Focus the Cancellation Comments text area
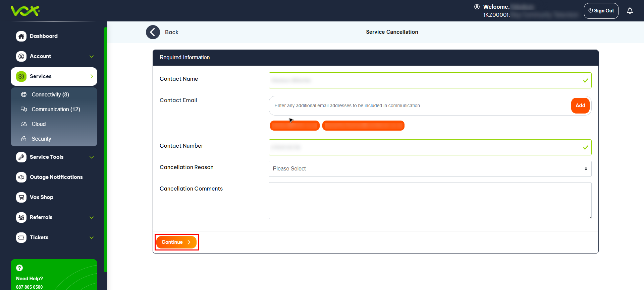Viewport: 644px width, 290px height. [430, 201]
